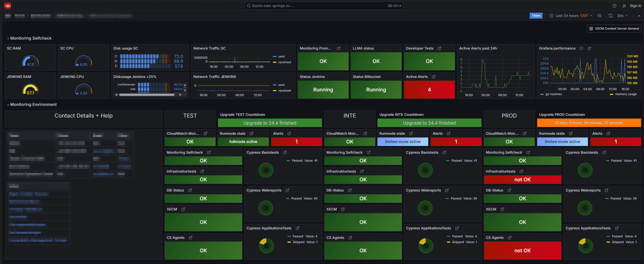The width and height of the screenshot is (644, 264).
Task: Open TEST Alerts panel link icon
Action: click(x=289, y=134)
